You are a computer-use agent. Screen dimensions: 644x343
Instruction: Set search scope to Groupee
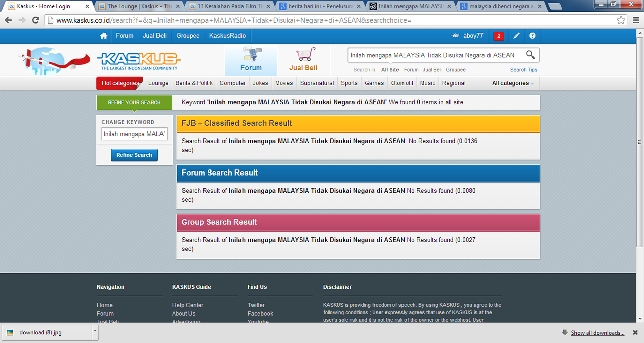point(456,70)
